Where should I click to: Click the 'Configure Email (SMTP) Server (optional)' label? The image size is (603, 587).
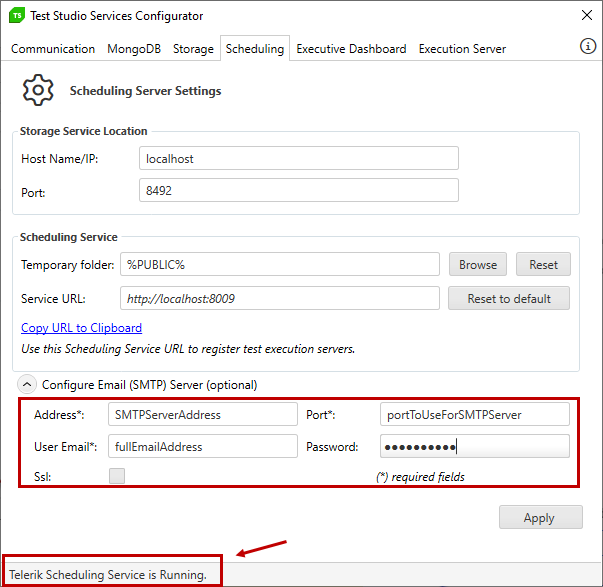coord(149,385)
